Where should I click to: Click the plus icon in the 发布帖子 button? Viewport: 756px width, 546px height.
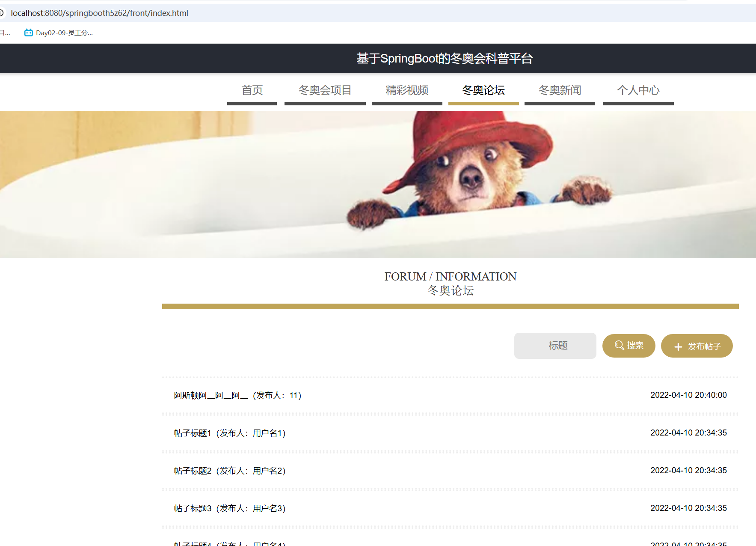pos(678,347)
